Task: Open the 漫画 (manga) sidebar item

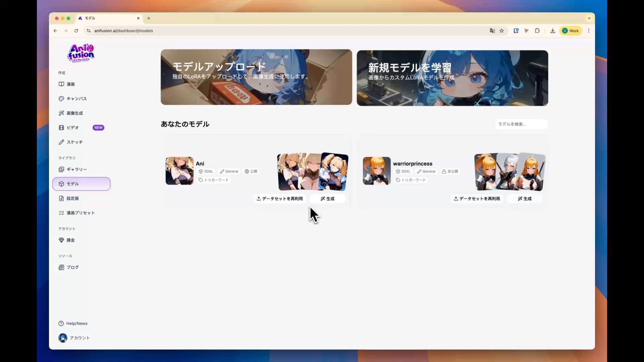Action: coord(70,84)
